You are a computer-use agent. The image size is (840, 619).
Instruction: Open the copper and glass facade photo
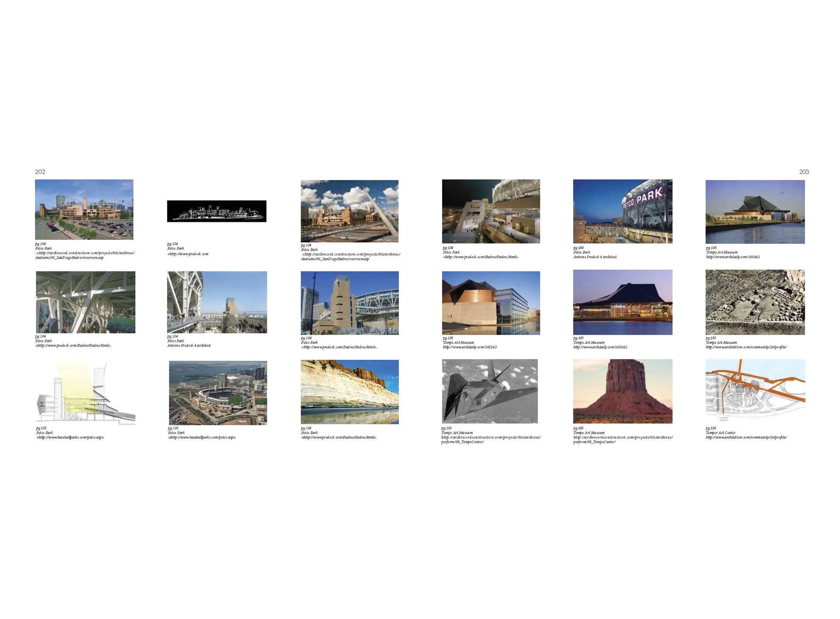[491, 303]
